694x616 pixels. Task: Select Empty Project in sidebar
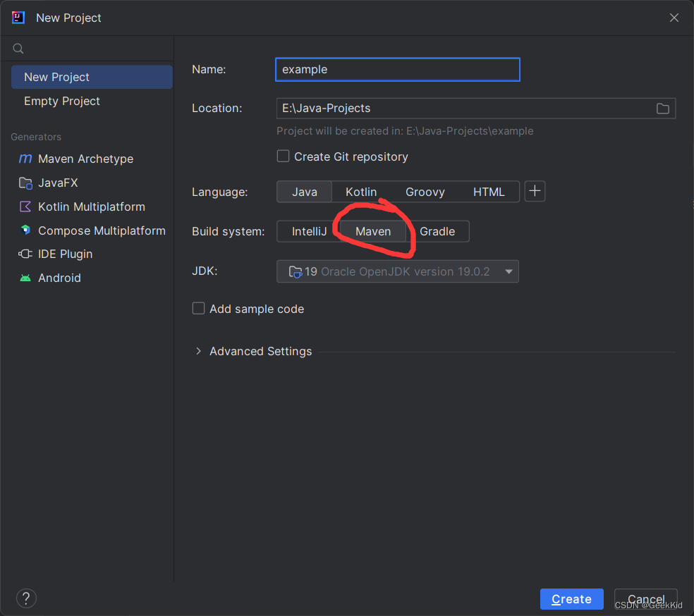[x=92, y=101]
